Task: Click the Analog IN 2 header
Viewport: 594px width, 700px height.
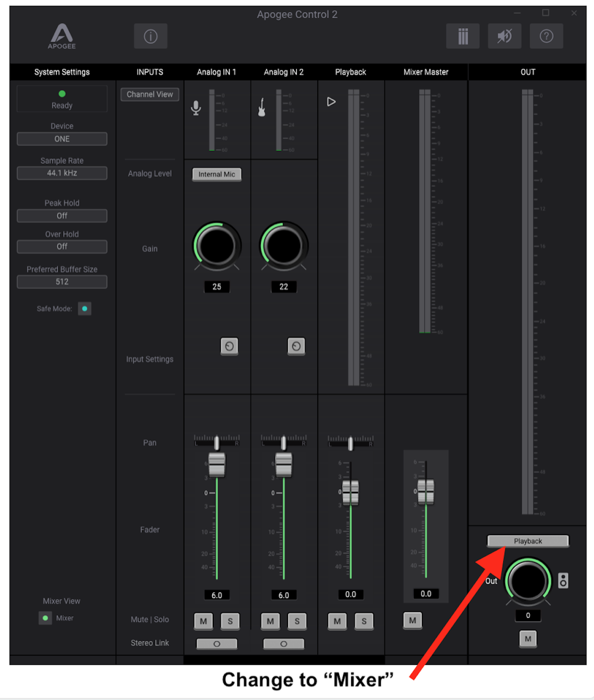Action: (x=283, y=72)
